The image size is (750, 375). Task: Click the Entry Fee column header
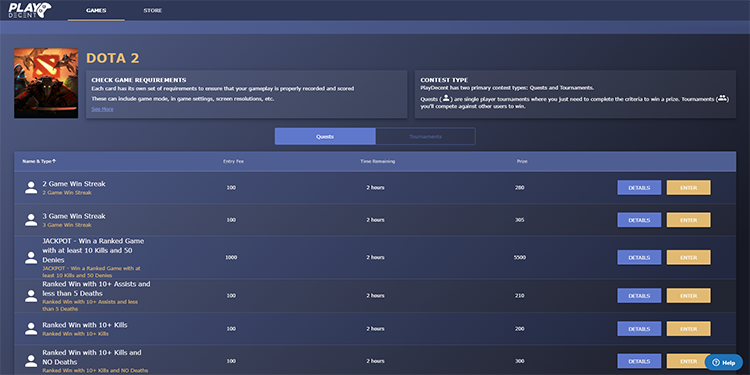(x=233, y=161)
